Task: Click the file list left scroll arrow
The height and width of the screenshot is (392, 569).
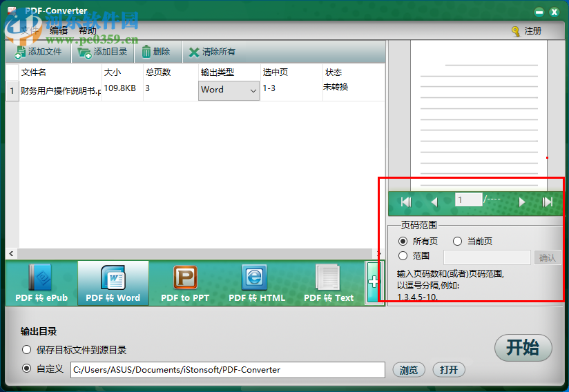Action: [11, 253]
